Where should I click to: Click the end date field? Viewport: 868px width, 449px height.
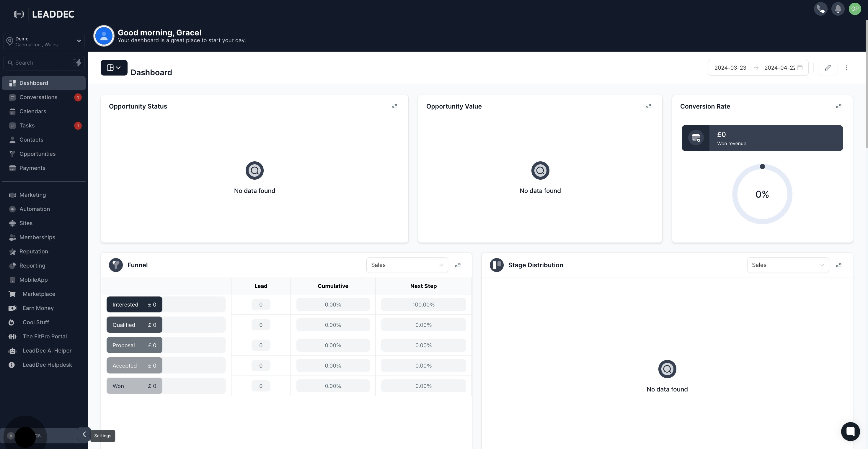(x=779, y=68)
